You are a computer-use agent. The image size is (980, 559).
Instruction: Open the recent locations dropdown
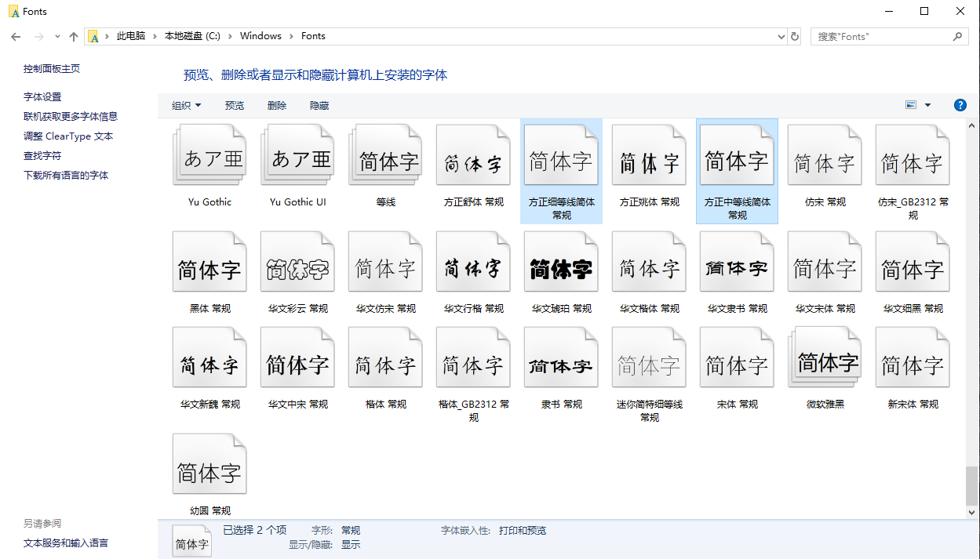(x=57, y=36)
